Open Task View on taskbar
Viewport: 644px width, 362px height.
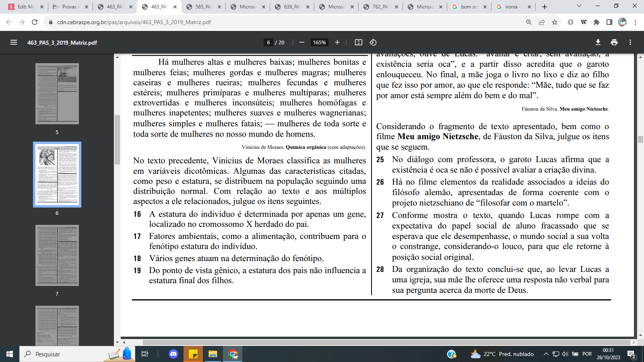[145, 354]
